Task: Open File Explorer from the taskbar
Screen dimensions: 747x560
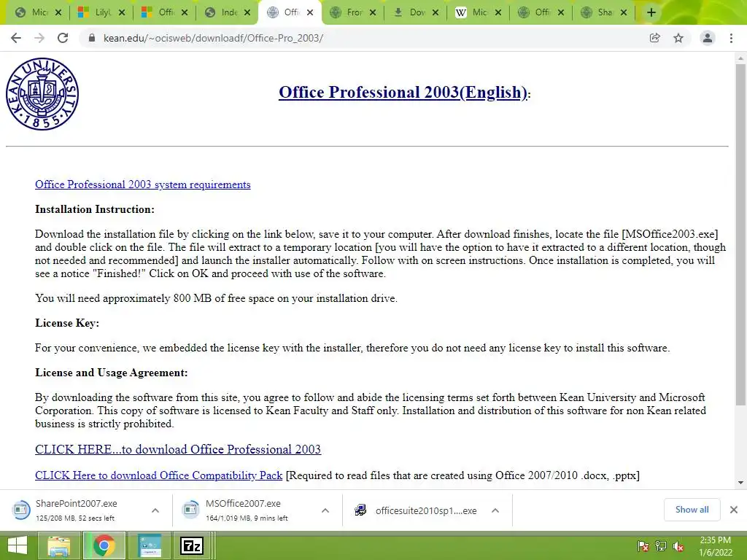Action: pos(58,545)
